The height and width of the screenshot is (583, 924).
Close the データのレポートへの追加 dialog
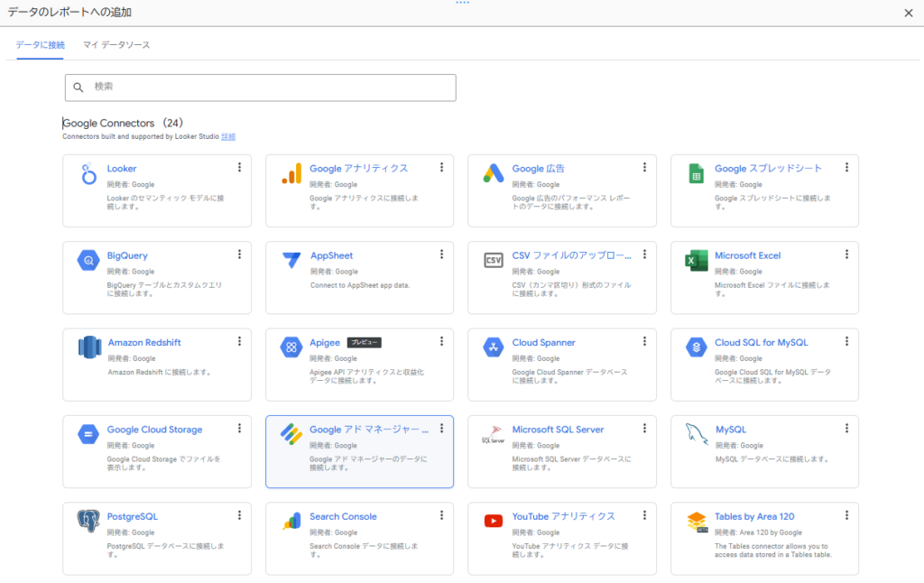click(x=909, y=13)
